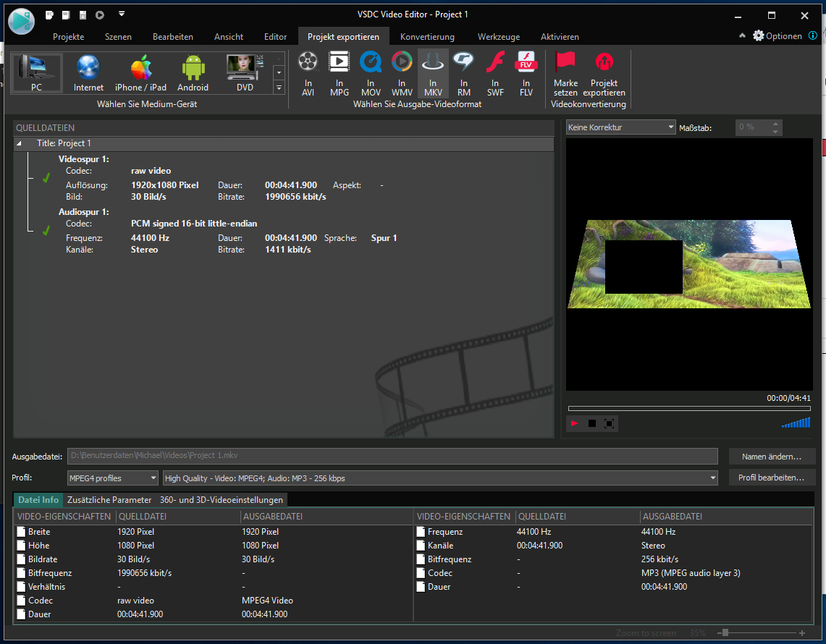Click the preview playback progress bar
This screenshot has height=644, width=826.
pos(688,409)
